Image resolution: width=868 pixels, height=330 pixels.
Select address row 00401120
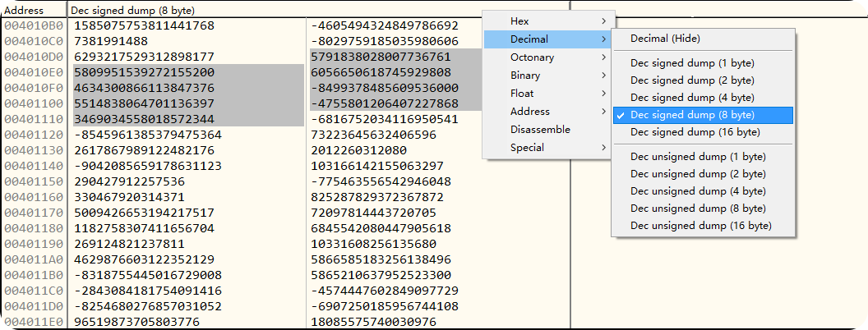point(33,135)
